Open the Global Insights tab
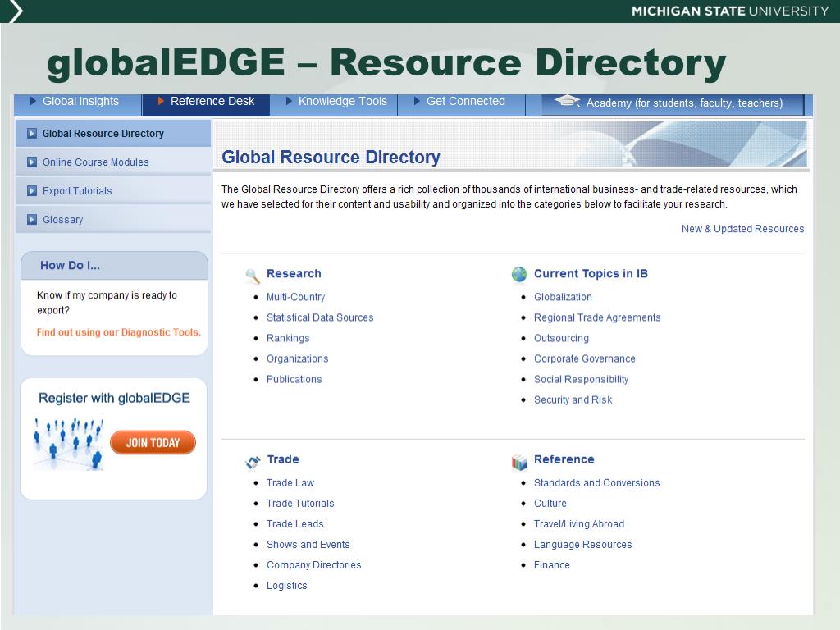The width and height of the screenshot is (840, 630). click(78, 104)
